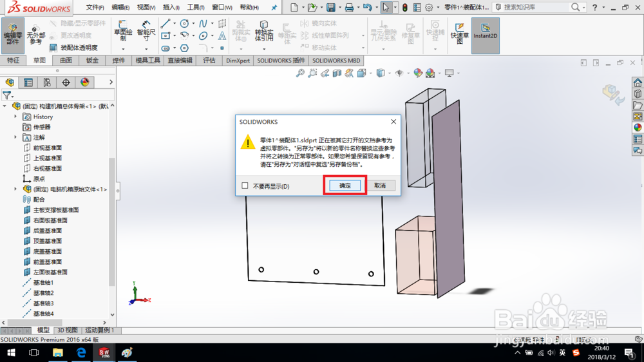644x362 pixels.
Task: Open the new document dropdown arrow
Action: pyautogui.click(x=303, y=7)
